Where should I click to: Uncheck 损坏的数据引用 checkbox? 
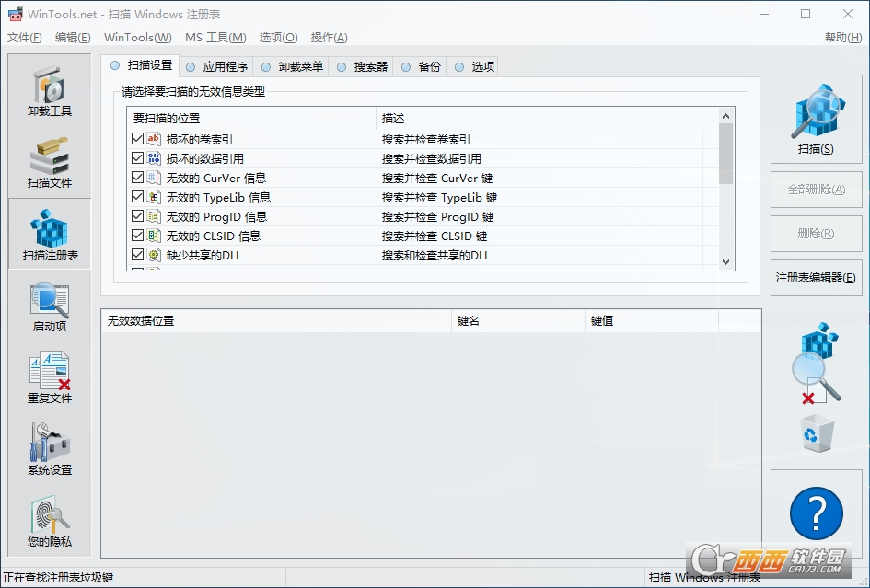point(137,158)
